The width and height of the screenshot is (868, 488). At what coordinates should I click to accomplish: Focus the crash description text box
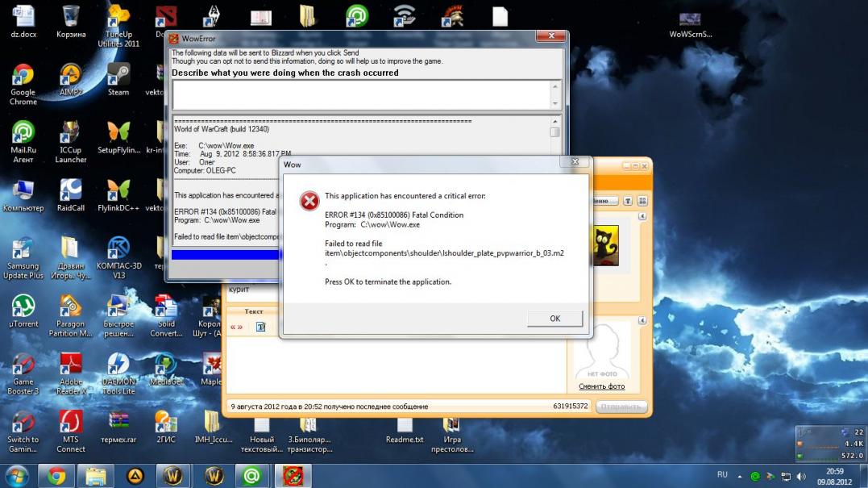point(361,94)
